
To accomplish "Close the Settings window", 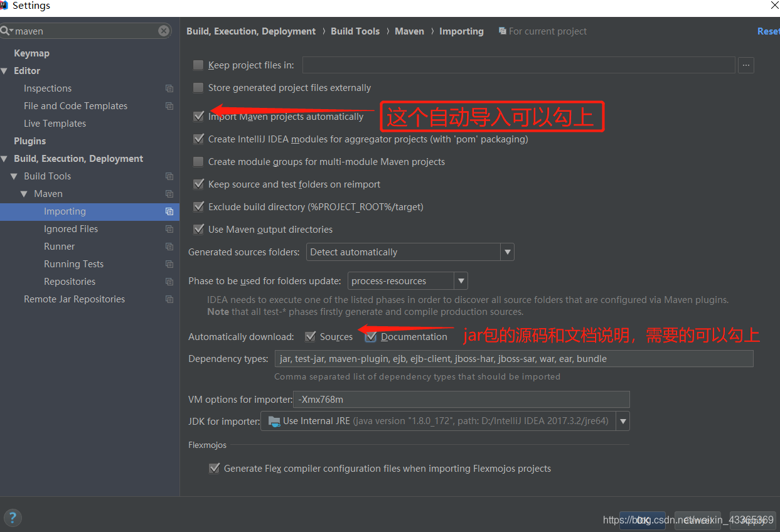I will (x=774, y=5).
